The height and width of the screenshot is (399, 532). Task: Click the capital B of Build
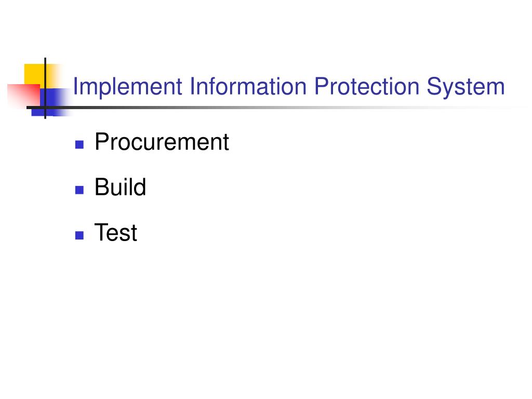(x=102, y=187)
